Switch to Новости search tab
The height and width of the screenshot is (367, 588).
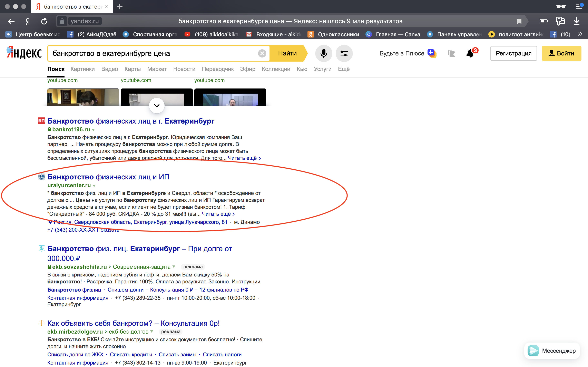[184, 69]
